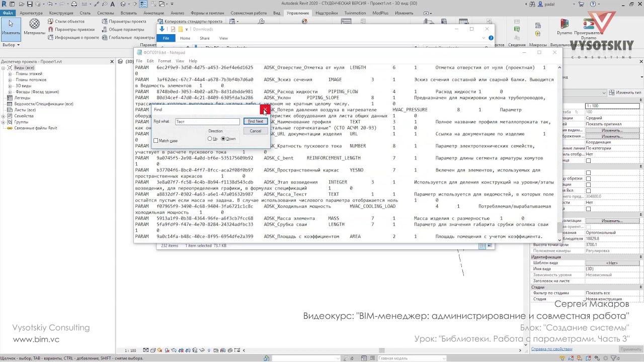Expand 3D виды in project browser
This screenshot has width=644, height=362.
[10, 86]
